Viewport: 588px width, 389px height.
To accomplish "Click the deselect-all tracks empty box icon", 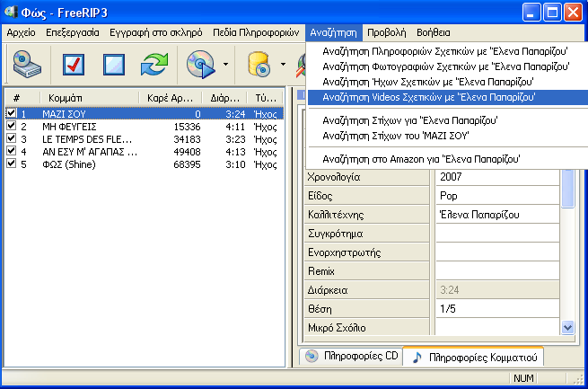I will 114,65.
